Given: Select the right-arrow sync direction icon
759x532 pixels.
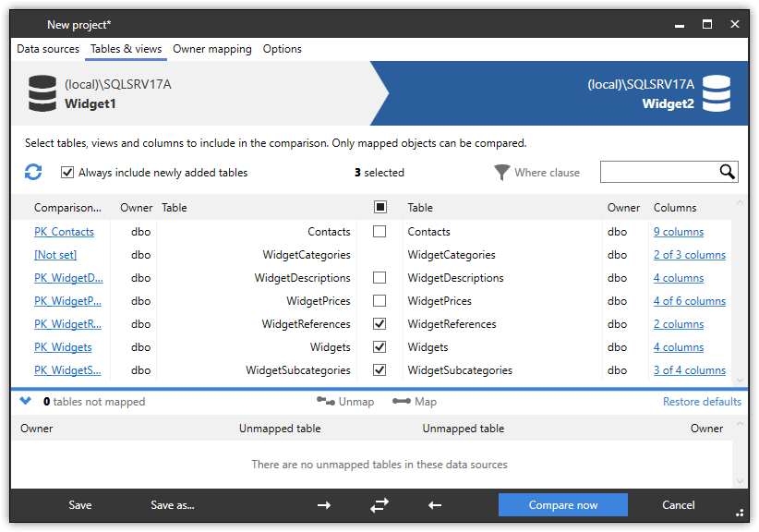Looking at the screenshot, I should click(x=323, y=505).
